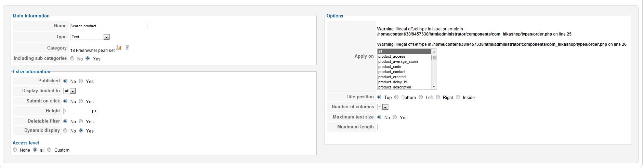The height and width of the screenshot is (168, 644).
Task: Choose Bottom for Title position
Action: click(x=396, y=97)
